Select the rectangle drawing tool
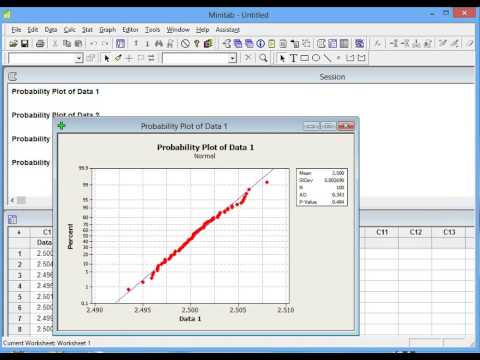Viewport: 480px width, 360px height. pos(304,58)
